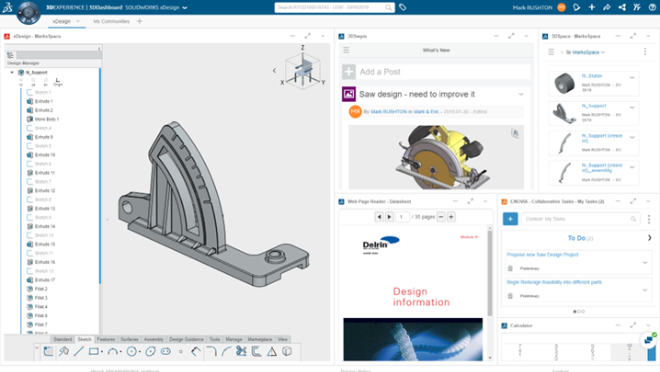
Task: Collapse the N_Support tree node
Action: pos(12,72)
